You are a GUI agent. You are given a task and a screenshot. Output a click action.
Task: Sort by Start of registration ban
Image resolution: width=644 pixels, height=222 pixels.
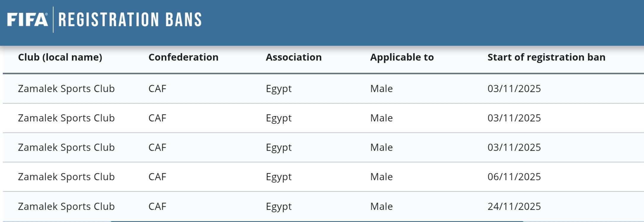coord(546,57)
